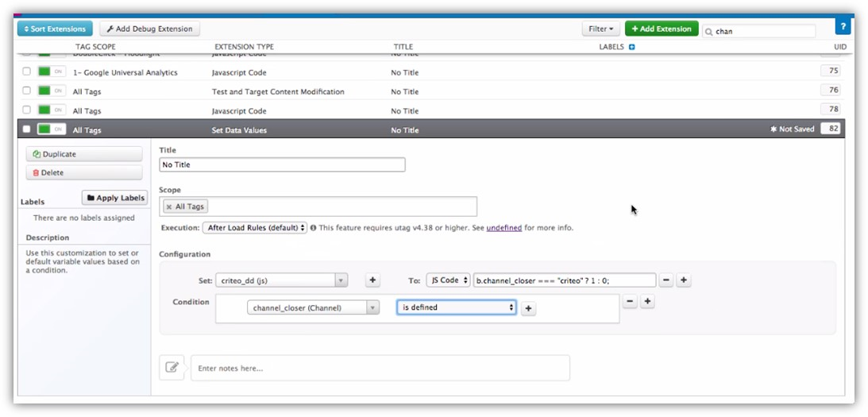Click the plus button after JS code field
Viewport: 868px width, 417px height.
point(684,280)
